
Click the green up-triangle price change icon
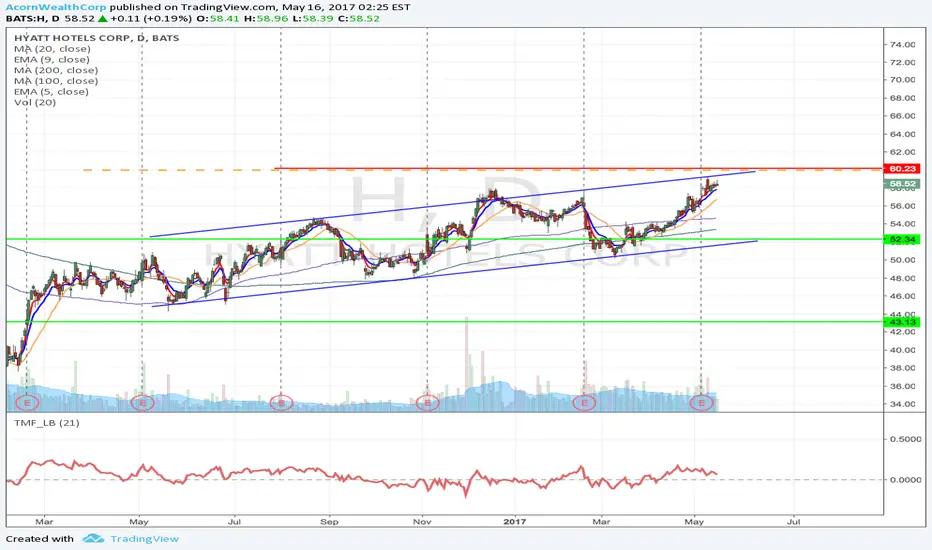102,18
